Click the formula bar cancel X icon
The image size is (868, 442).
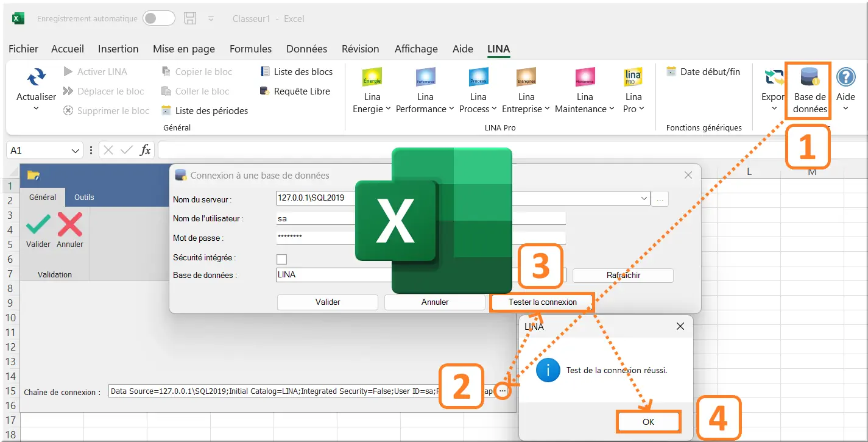[x=108, y=150]
